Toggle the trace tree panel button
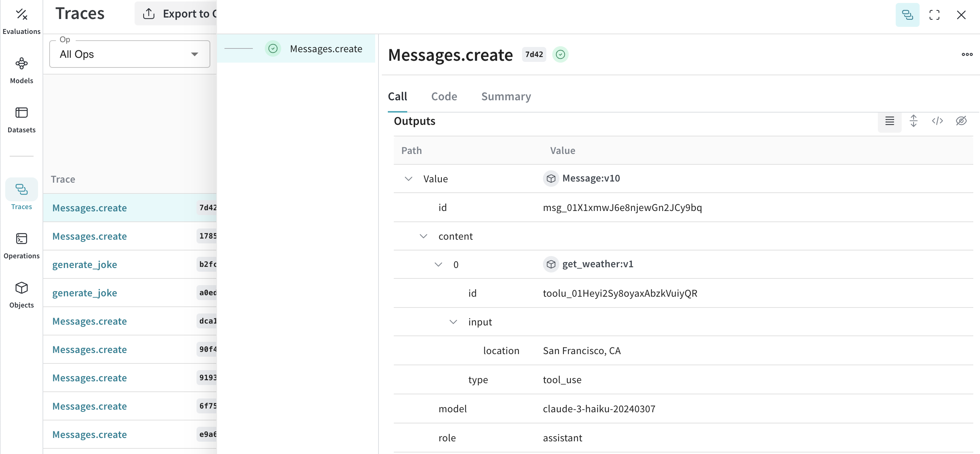This screenshot has width=980, height=454. (907, 15)
